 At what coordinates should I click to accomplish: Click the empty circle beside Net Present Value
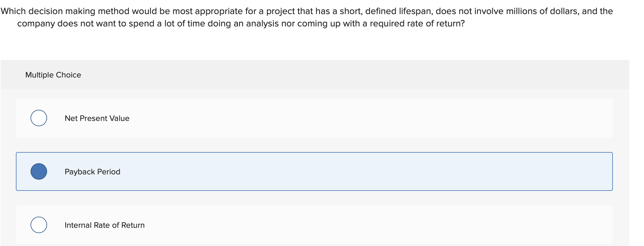click(x=39, y=118)
